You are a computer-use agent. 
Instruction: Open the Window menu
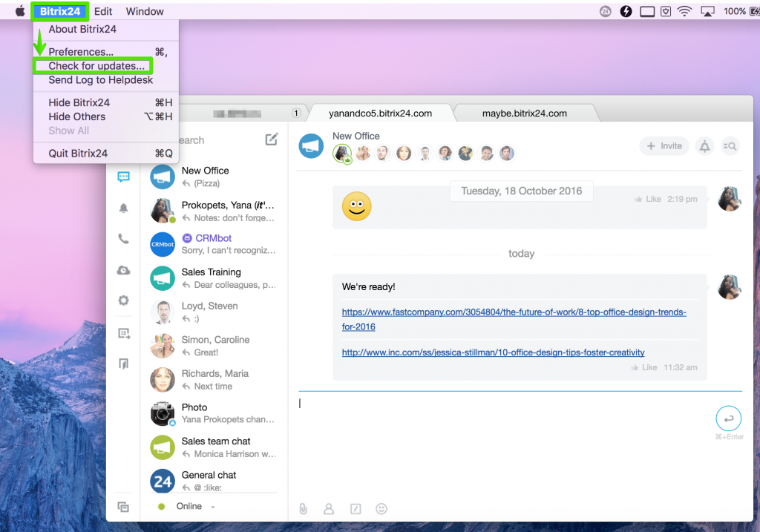[145, 11]
